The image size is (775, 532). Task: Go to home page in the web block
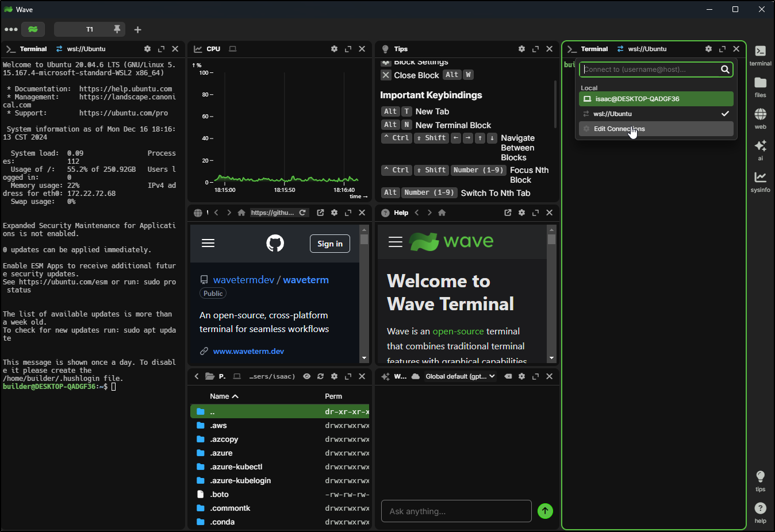pyautogui.click(x=241, y=213)
